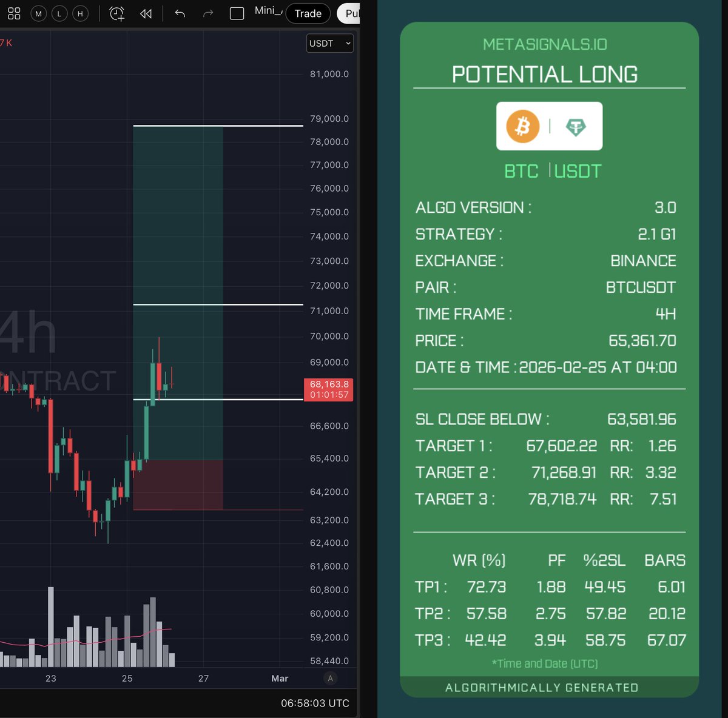The image size is (728, 718).
Task: Click TP3 BARS value 67.07
Action: click(x=667, y=640)
